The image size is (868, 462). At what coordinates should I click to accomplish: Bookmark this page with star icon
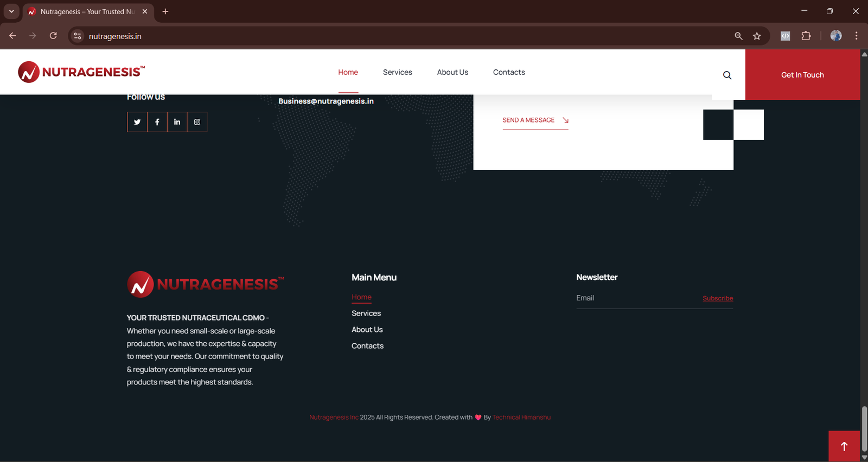click(757, 36)
